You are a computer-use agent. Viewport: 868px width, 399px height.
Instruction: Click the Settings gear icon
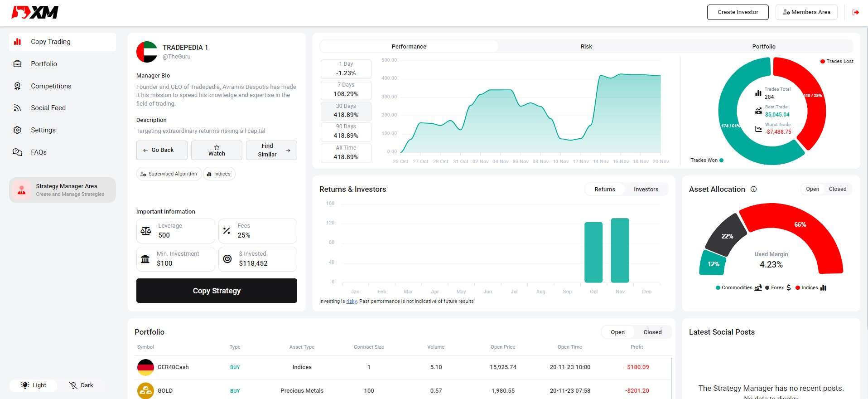tap(17, 130)
